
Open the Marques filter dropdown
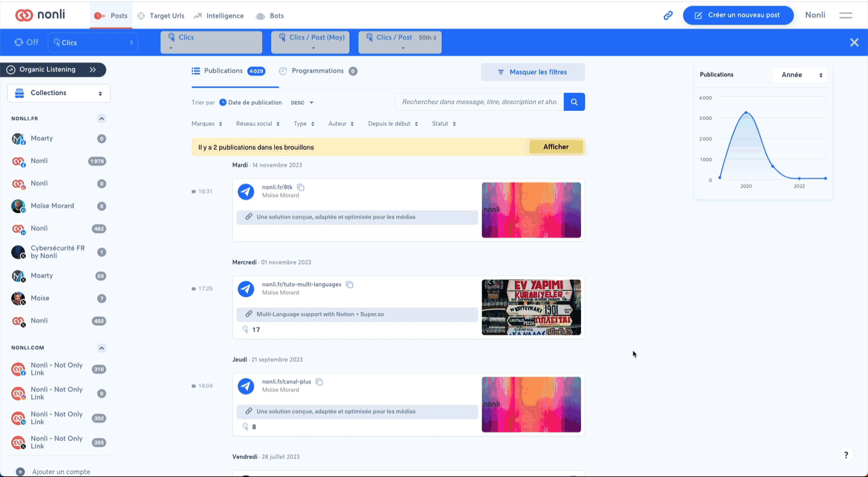tap(207, 124)
